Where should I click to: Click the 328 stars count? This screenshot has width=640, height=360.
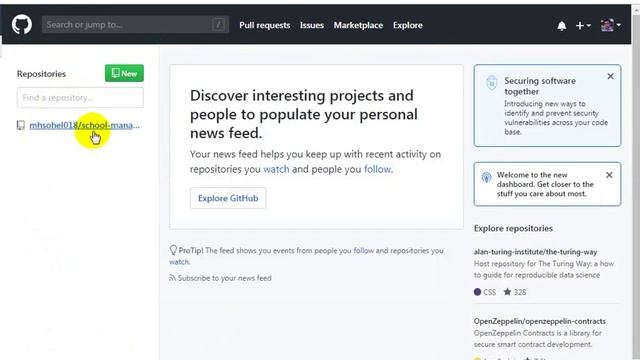(x=515, y=292)
